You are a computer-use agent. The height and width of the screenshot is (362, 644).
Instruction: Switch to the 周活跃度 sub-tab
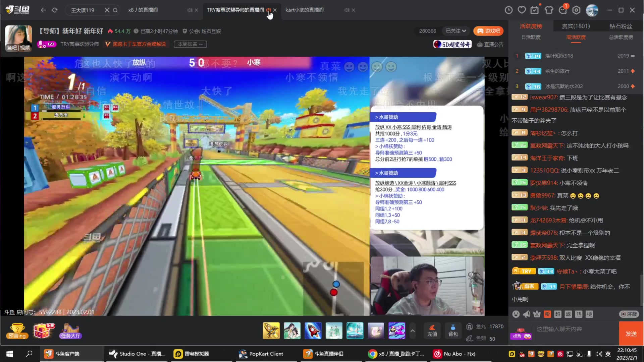click(x=576, y=37)
